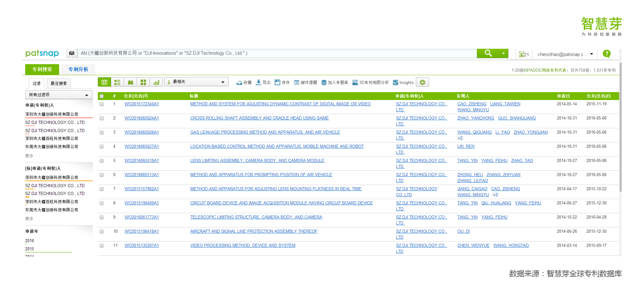Click 加入专题库 add to library
The image size is (644, 295).
tap(335, 82)
